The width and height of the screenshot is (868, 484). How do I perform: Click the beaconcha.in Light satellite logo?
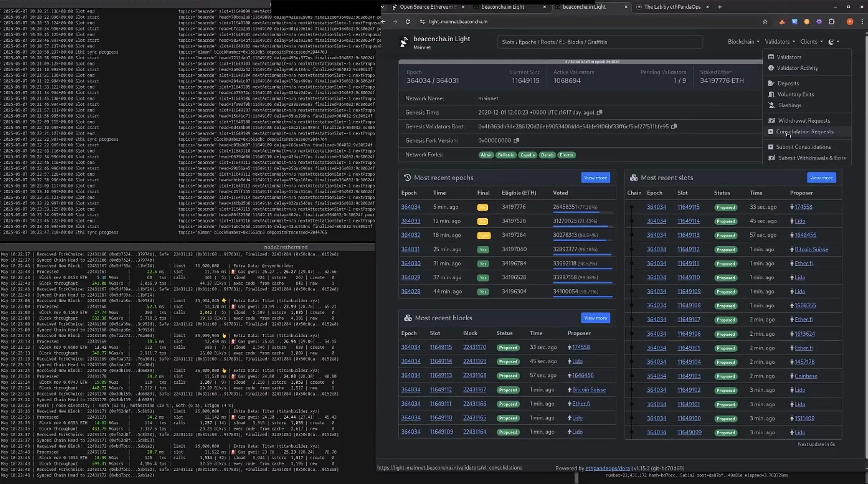click(404, 42)
